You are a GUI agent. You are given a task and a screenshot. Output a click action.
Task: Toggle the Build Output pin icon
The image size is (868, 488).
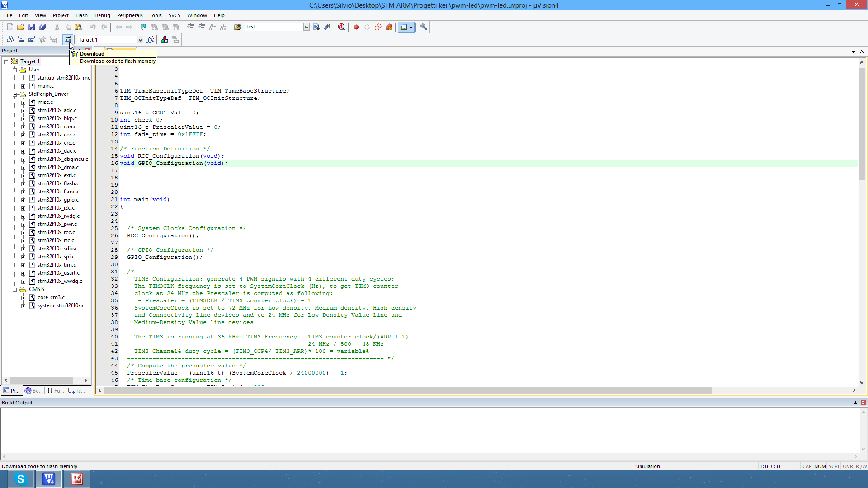click(x=855, y=403)
